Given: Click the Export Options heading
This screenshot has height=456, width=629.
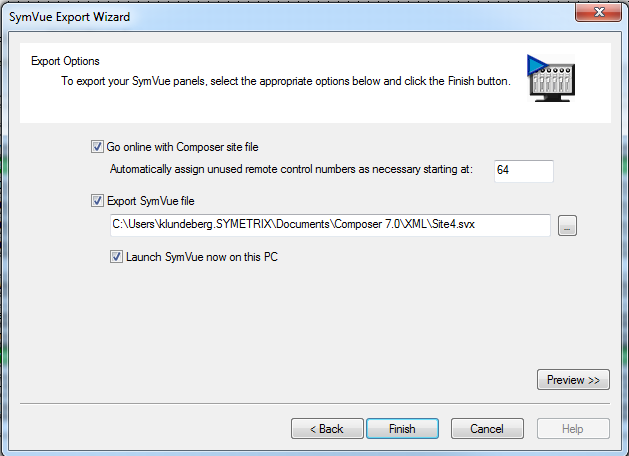Looking at the screenshot, I should 65,61.
